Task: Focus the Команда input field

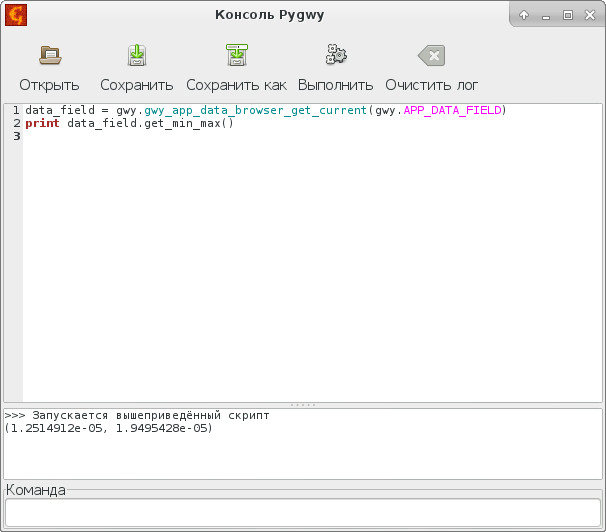Action: click(x=303, y=512)
